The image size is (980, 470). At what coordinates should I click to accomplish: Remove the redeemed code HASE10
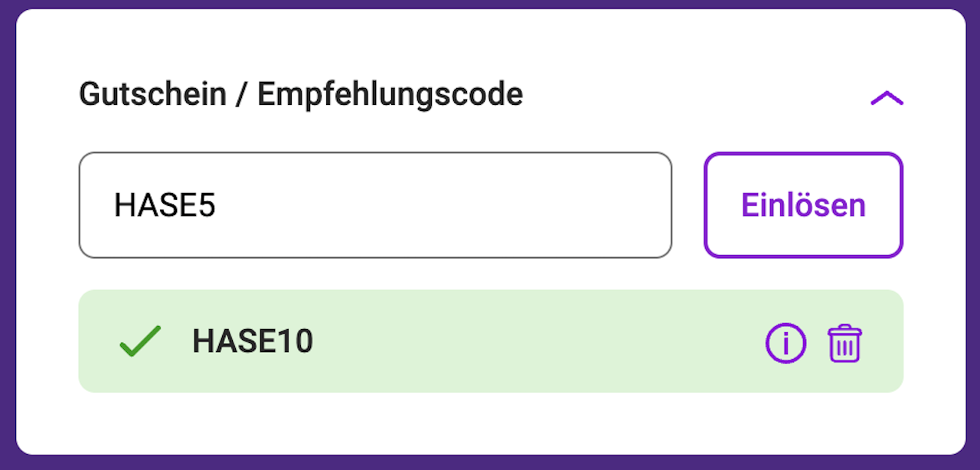tap(844, 344)
